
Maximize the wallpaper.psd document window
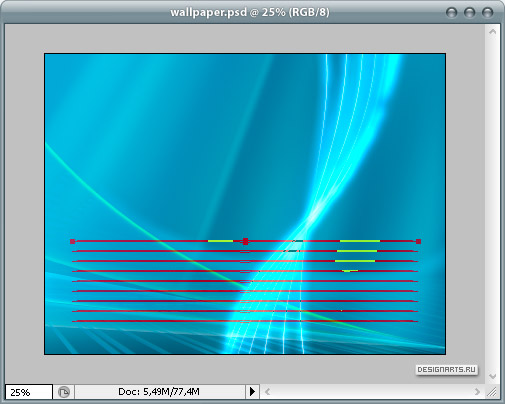pos(470,13)
